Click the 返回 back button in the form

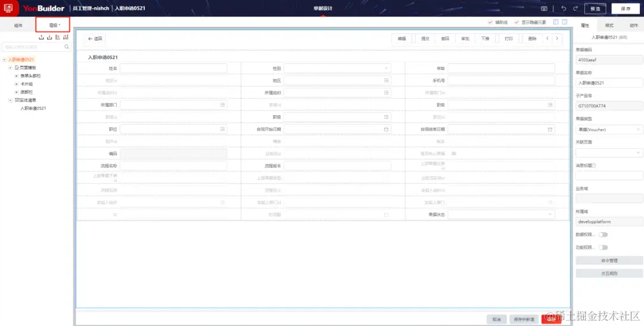coord(95,39)
